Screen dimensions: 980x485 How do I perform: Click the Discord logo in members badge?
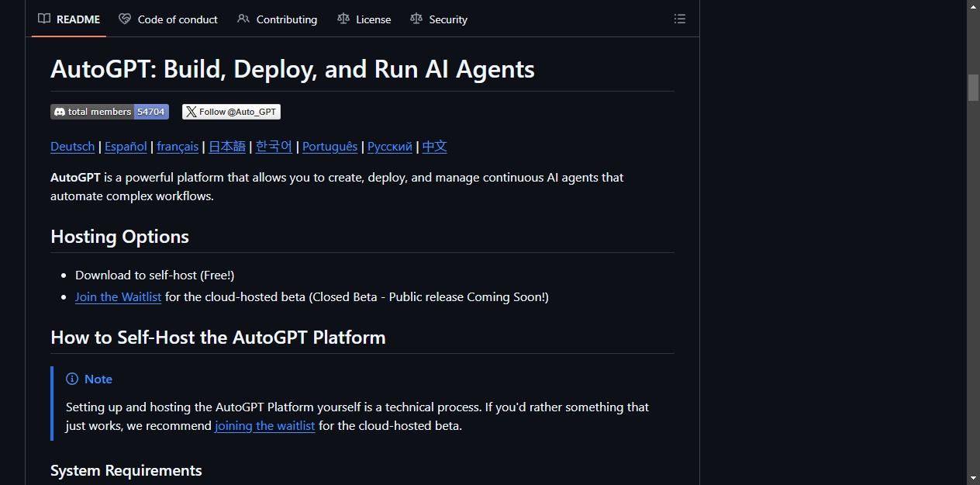(x=60, y=112)
